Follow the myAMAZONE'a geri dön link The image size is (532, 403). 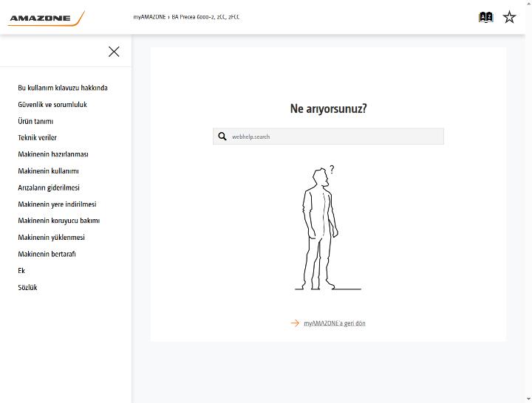pos(335,323)
